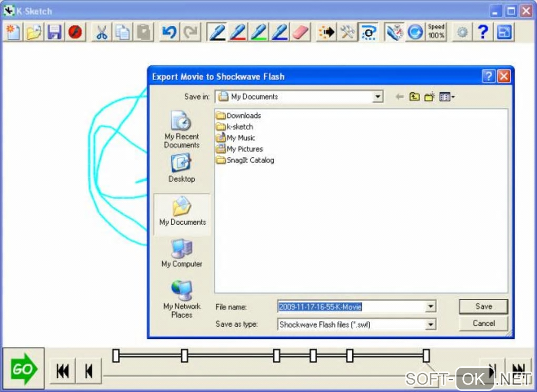Select the blue pen tool
The image size is (537, 392).
click(280, 33)
